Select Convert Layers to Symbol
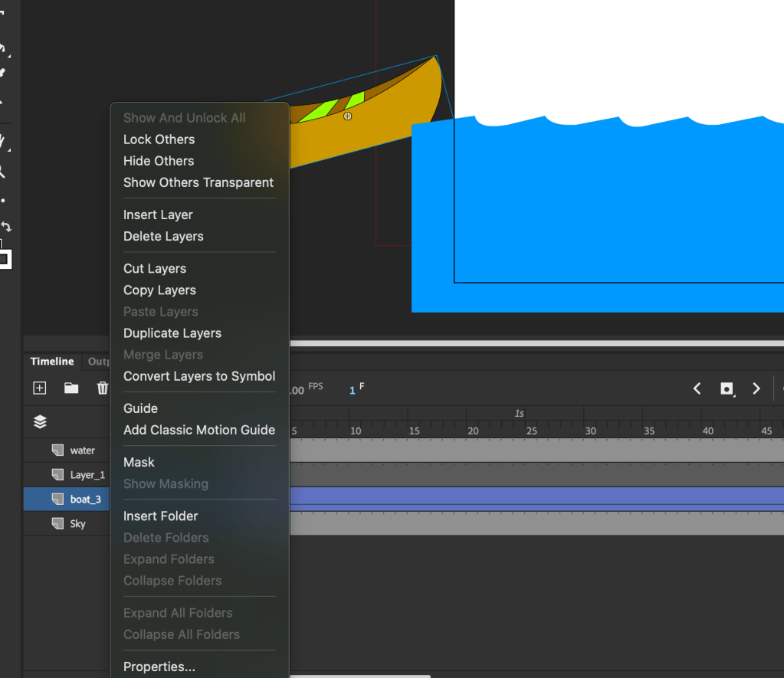Image resolution: width=784 pixels, height=678 pixels. coord(198,376)
